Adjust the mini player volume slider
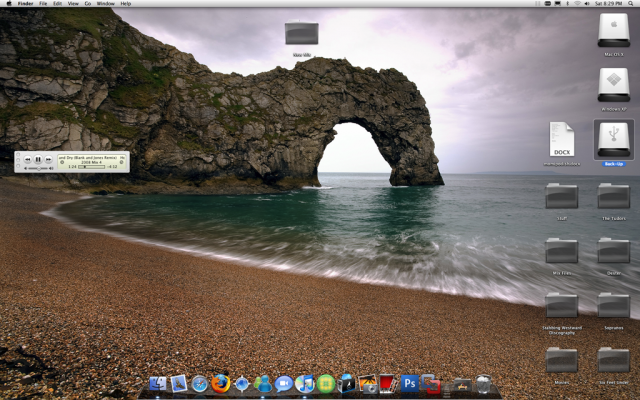The image size is (640, 400). (39, 168)
